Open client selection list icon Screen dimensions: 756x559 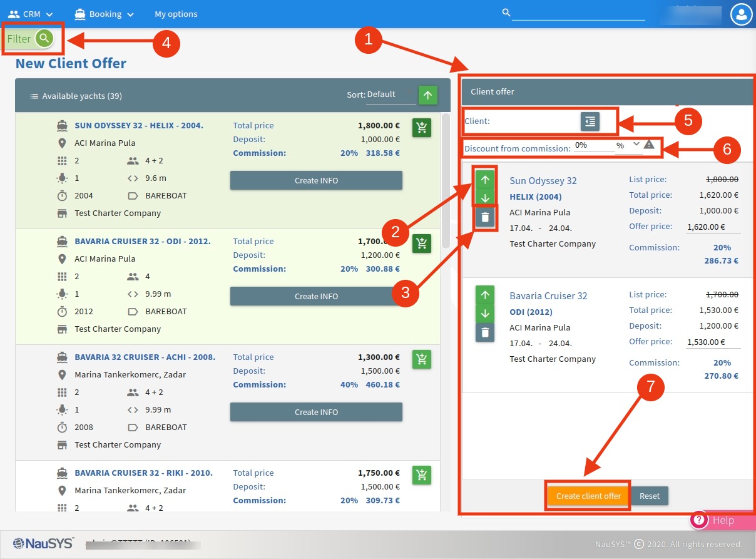point(590,121)
